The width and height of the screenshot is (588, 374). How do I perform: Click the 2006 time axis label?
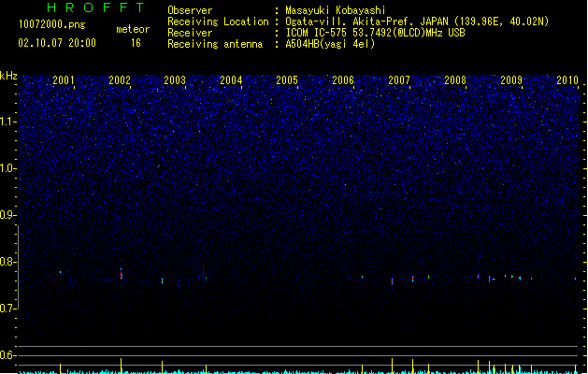[343, 79]
